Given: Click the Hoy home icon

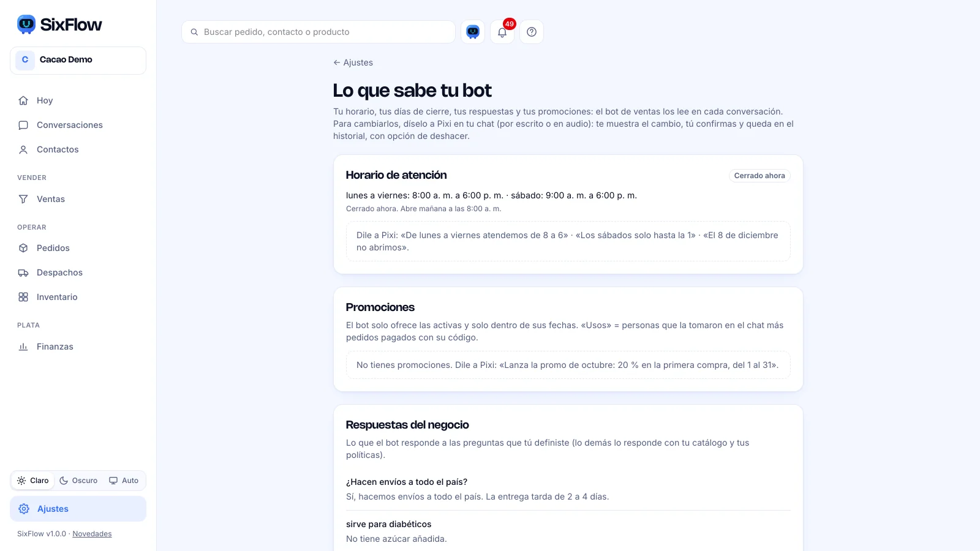Looking at the screenshot, I should coord(23,100).
